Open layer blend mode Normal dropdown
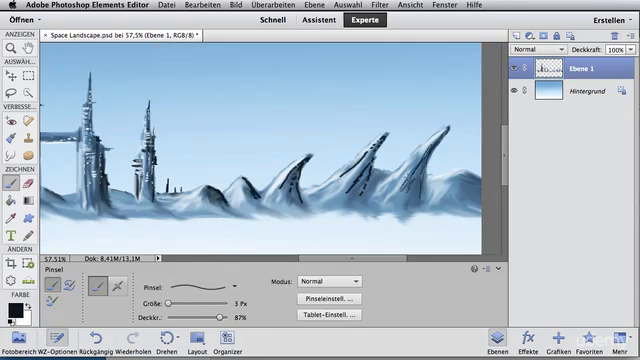Screen dimensions: 640x360 click(538, 49)
